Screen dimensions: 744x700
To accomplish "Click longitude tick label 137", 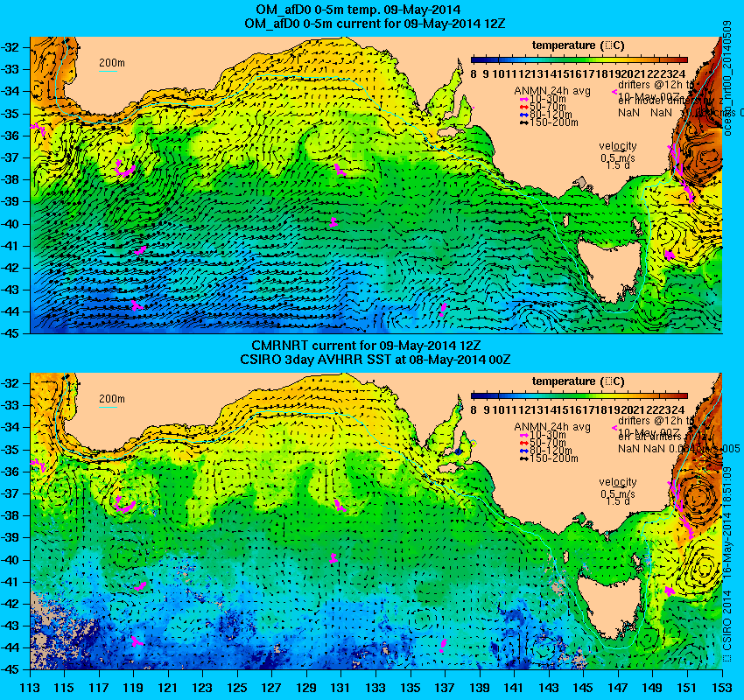I will [444, 688].
